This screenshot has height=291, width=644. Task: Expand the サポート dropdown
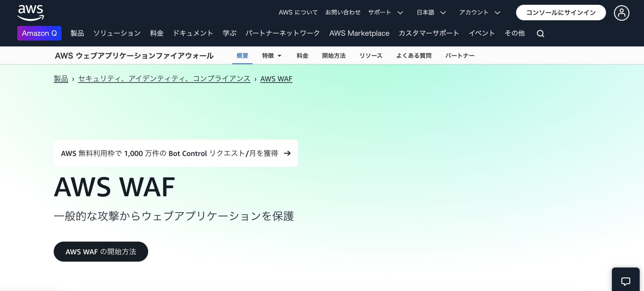click(x=386, y=13)
